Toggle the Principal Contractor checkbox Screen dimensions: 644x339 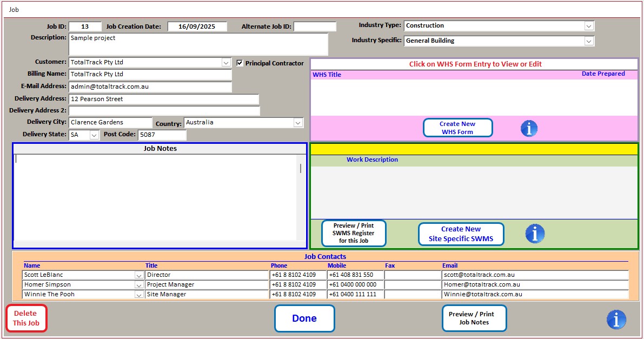[240, 63]
